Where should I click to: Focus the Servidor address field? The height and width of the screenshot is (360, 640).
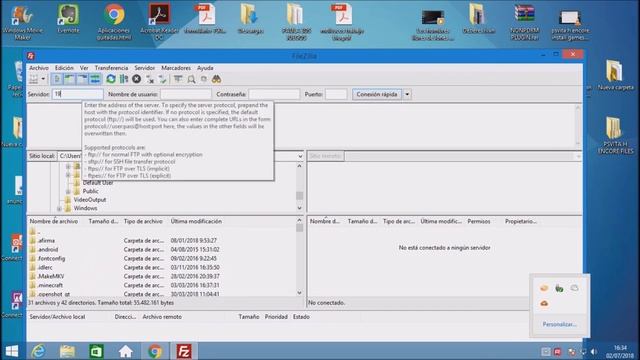78,94
